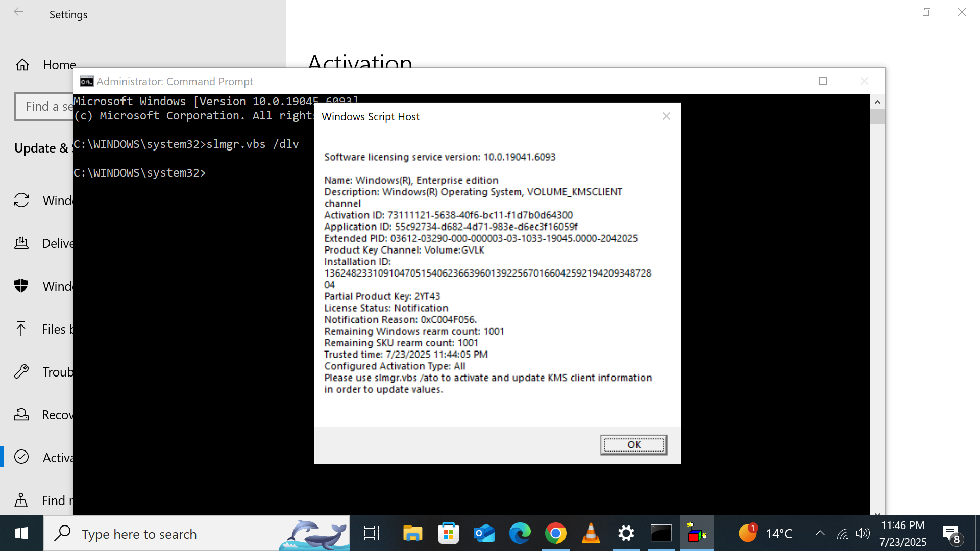Screen dimensions: 980x551
Task: Click the Find a setting search box
Action: pos(44,107)
